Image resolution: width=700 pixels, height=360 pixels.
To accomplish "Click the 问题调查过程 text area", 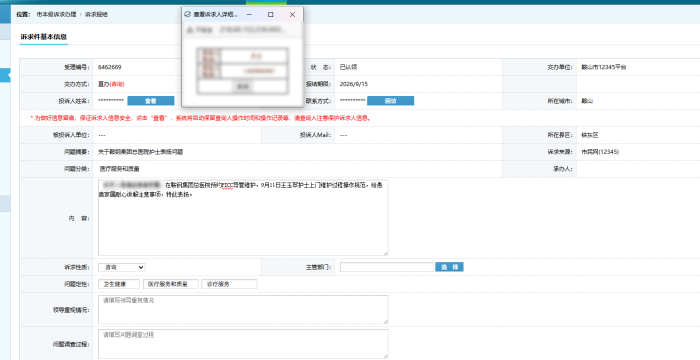I will (243, 343).
